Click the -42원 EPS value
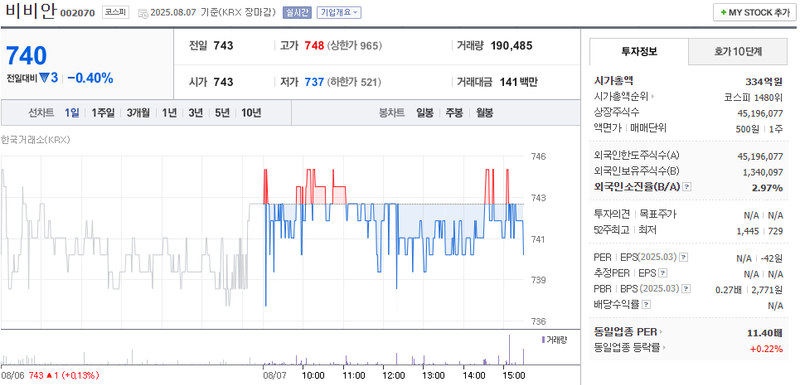Screen dimensions: 800x385 click(771, 258)
